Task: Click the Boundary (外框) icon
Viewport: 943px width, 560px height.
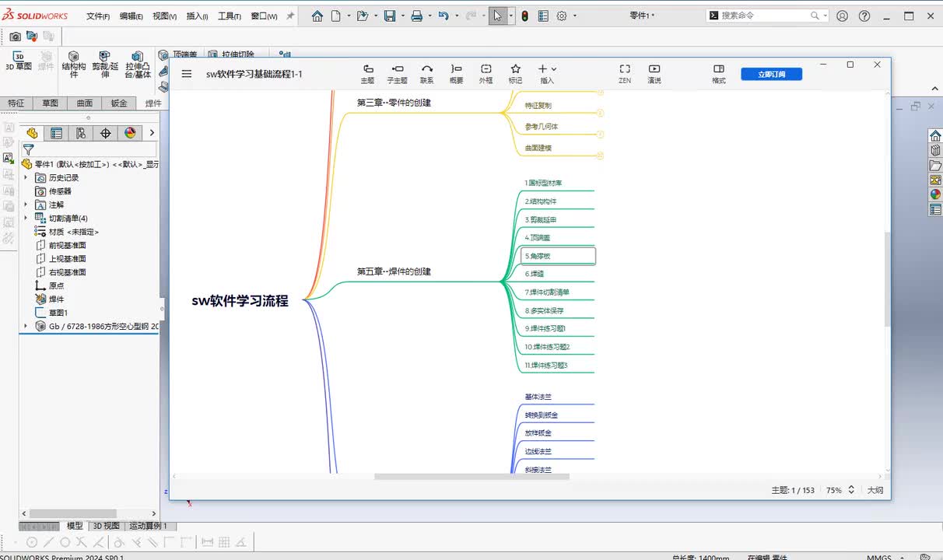Action: click(x=486, y=74)
